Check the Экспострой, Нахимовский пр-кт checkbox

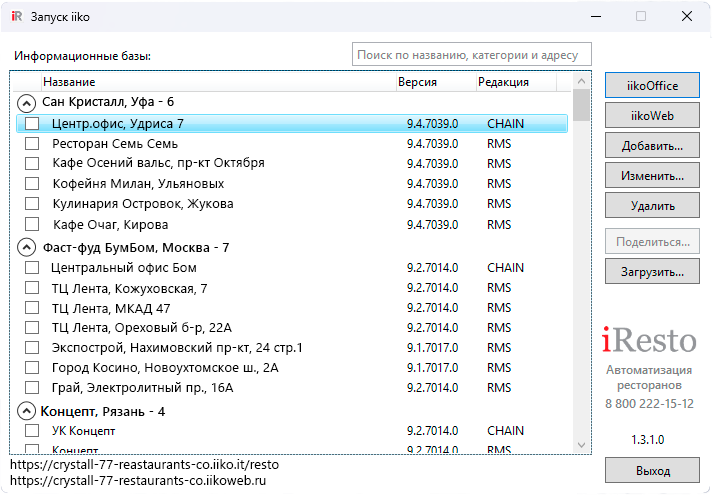tap(32, 347)
